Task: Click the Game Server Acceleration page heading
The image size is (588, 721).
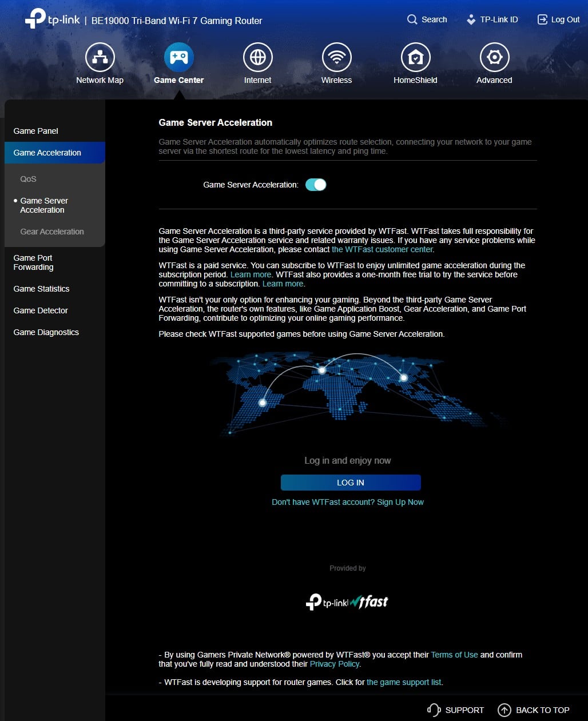Action: (216, 122)
